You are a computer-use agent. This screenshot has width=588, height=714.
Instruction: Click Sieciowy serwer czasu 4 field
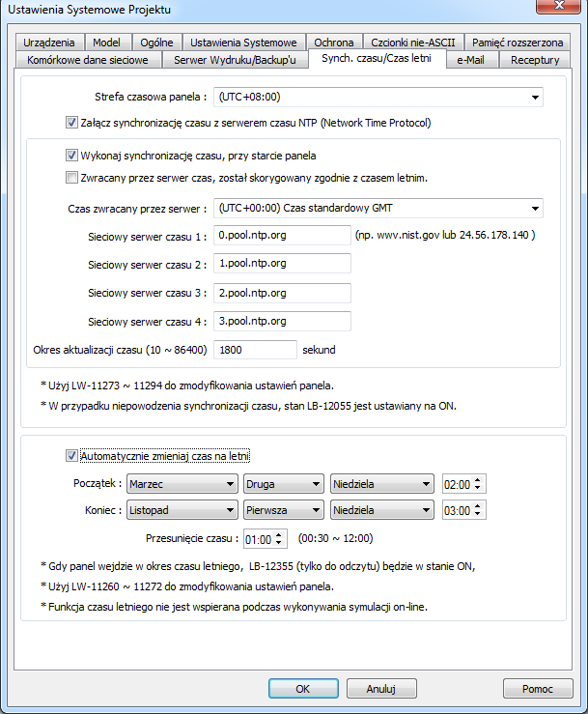[x=282, y=321]
